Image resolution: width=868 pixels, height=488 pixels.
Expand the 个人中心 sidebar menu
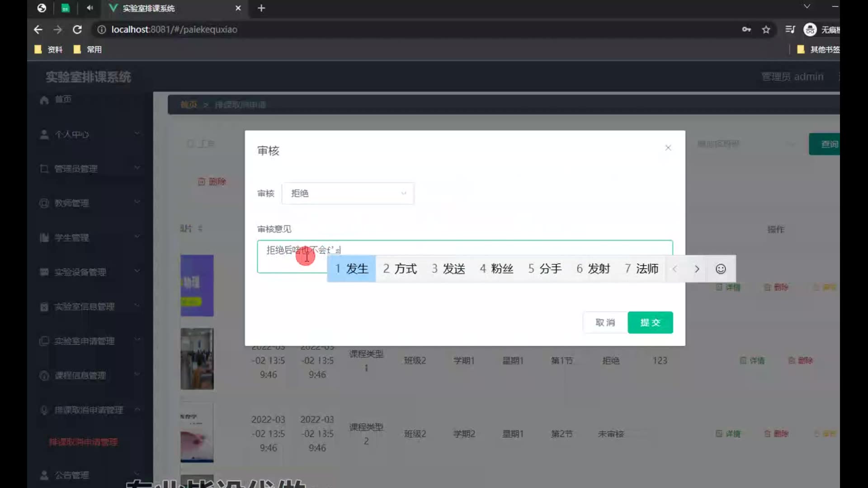pos(90,134)
